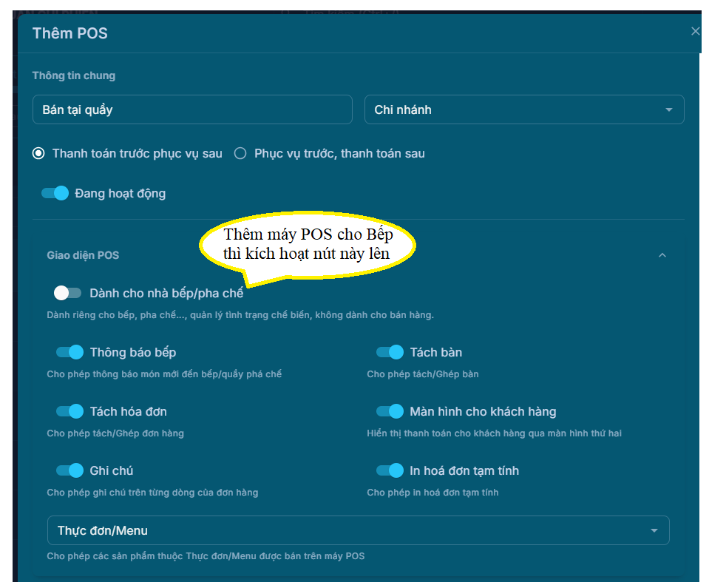
Task: Turn off the Ghi chú toggle
Action: [70, 470]
